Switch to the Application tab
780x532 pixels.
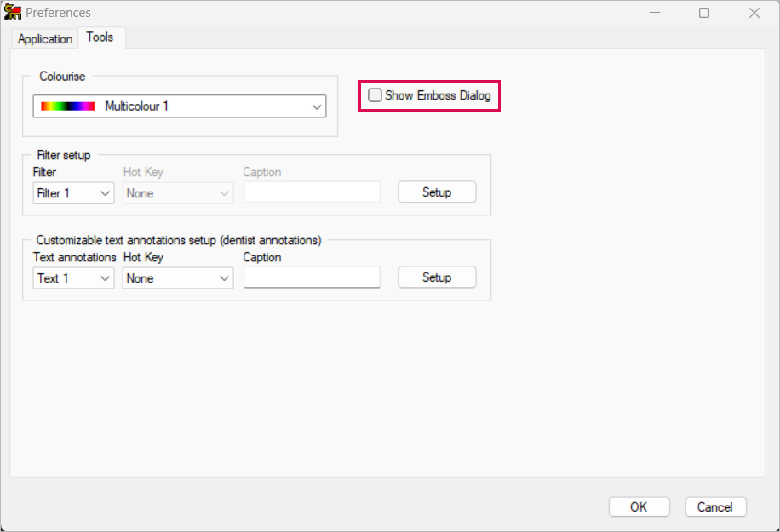coord(45,39)
